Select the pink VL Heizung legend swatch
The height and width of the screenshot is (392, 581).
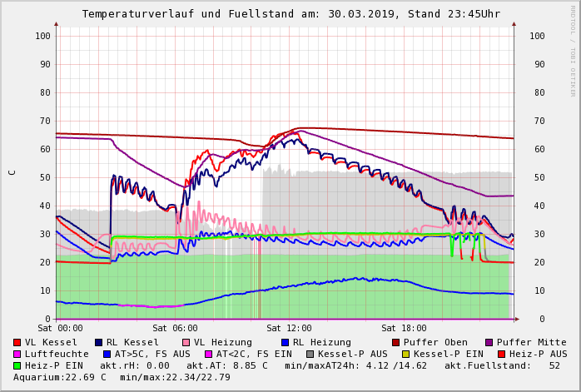186,342
